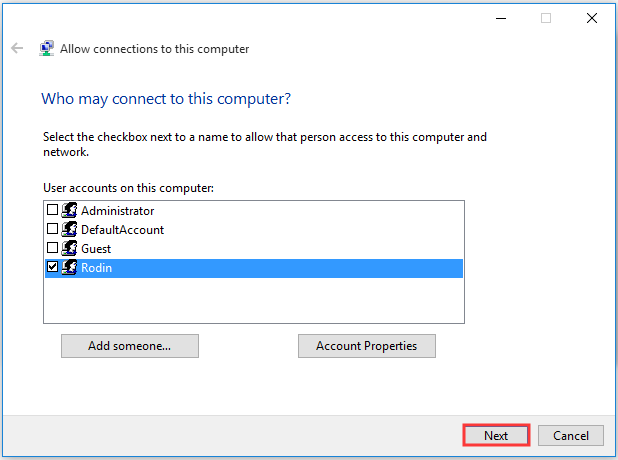Tick the Guest account checkbox
This screenshot has height=460, width=618.
(52, 248)
